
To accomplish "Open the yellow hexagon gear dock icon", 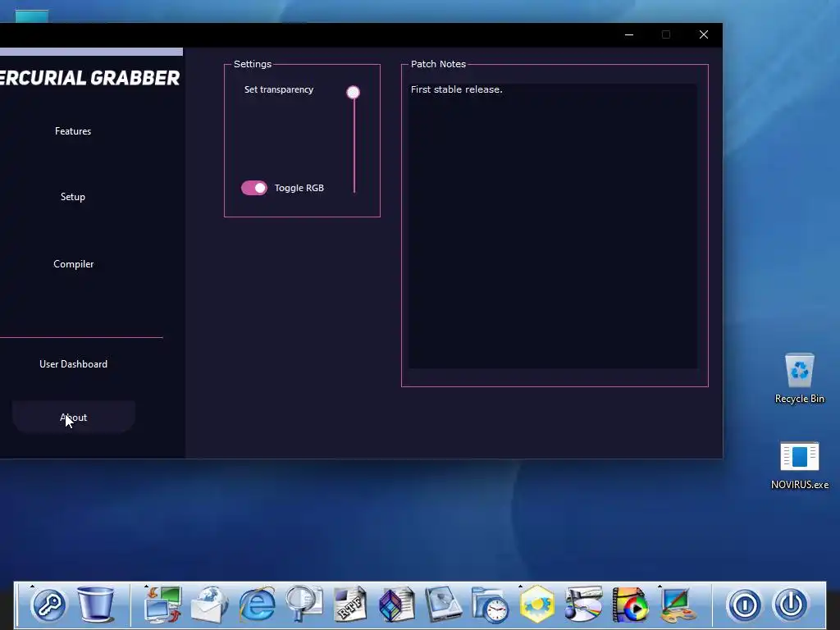I will pyautogui.click(x=536, y=605).
